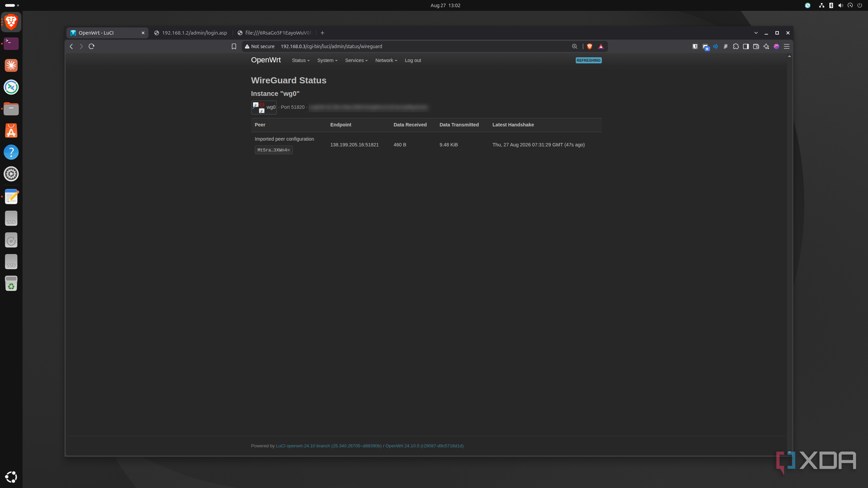Open the LuCI openwrt-24.10 branch link
The image size is (868, 488).
(x=329, y=446)
